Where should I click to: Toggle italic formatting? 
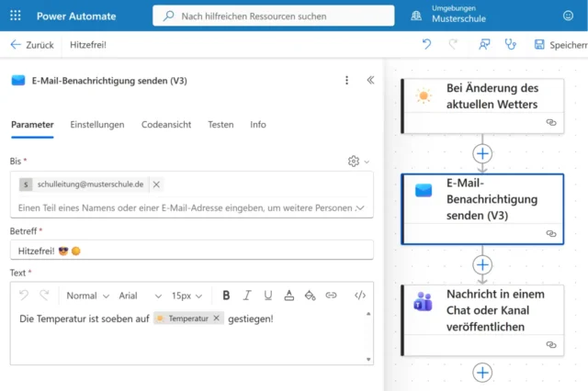247,296
